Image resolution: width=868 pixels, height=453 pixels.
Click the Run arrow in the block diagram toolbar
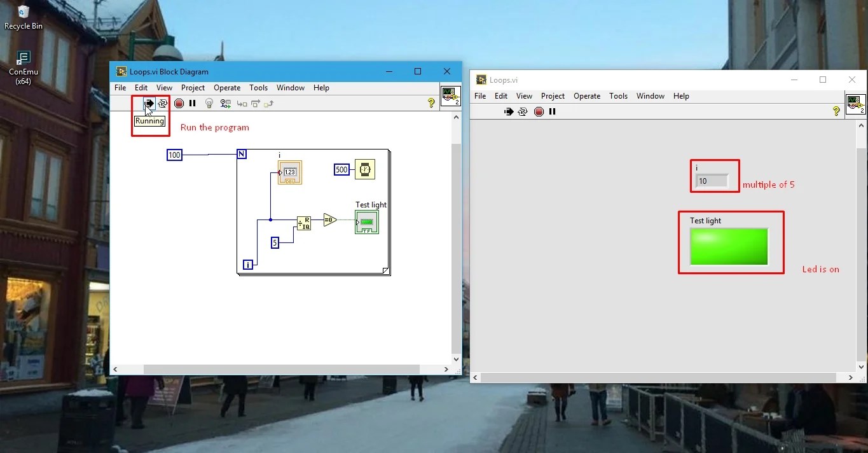[x=149, y=103]
